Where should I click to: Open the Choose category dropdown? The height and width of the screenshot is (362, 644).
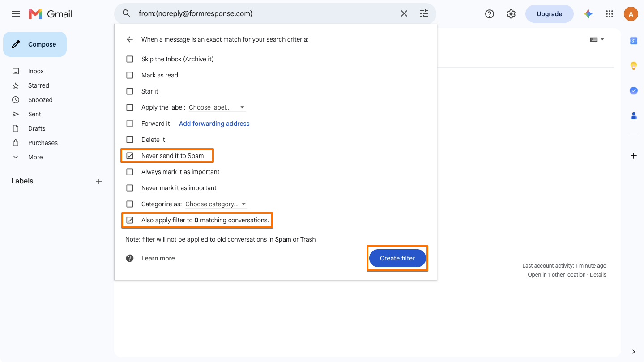(x=216, y=204)
